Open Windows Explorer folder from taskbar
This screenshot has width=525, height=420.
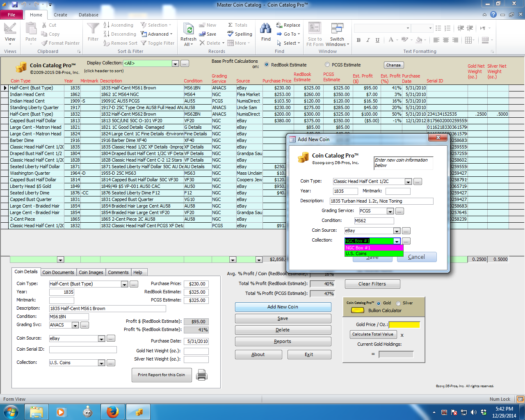coord(37,412)
